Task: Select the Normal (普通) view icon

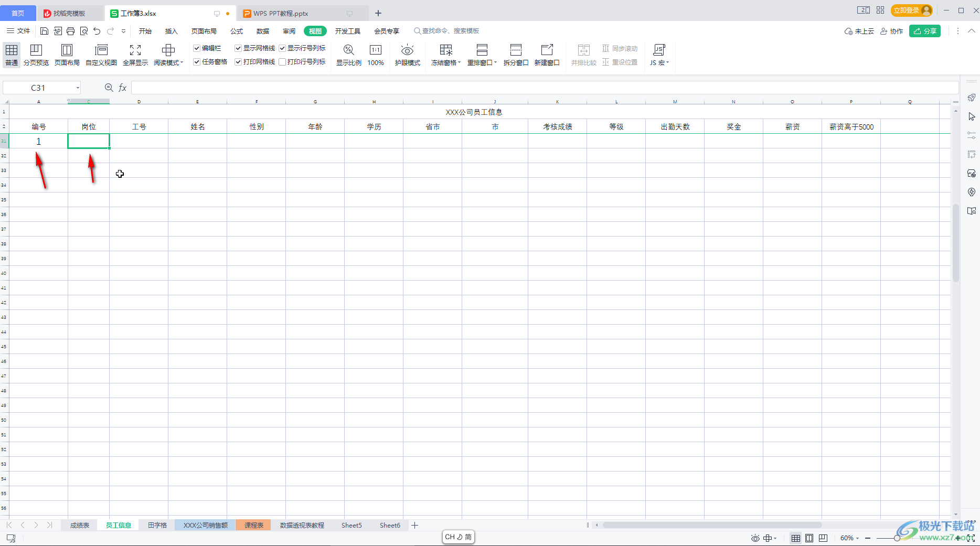Action: tap(12, 50)
